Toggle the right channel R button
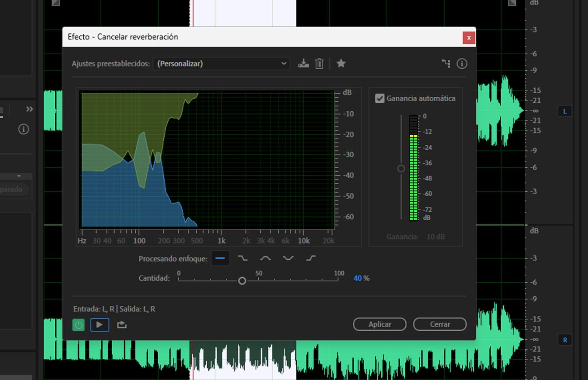The height and width of the screenshot is (380, 588). click(x=564, y=340)
